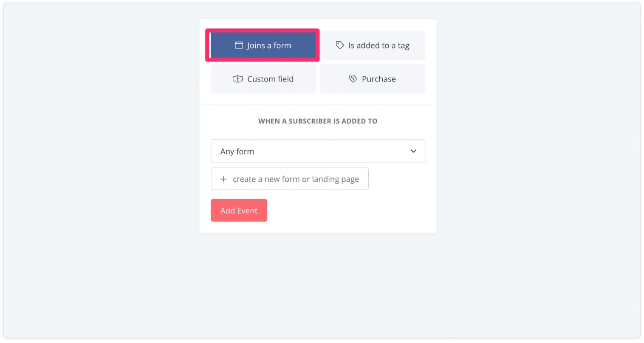644x343 pixels.
Task: Click the Any form text label
Action: (237, 152)
